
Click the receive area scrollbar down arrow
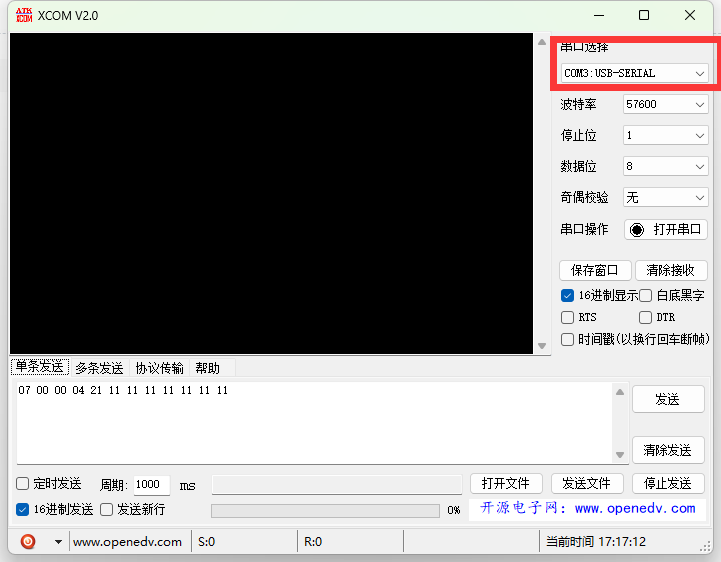pos(542,346)
